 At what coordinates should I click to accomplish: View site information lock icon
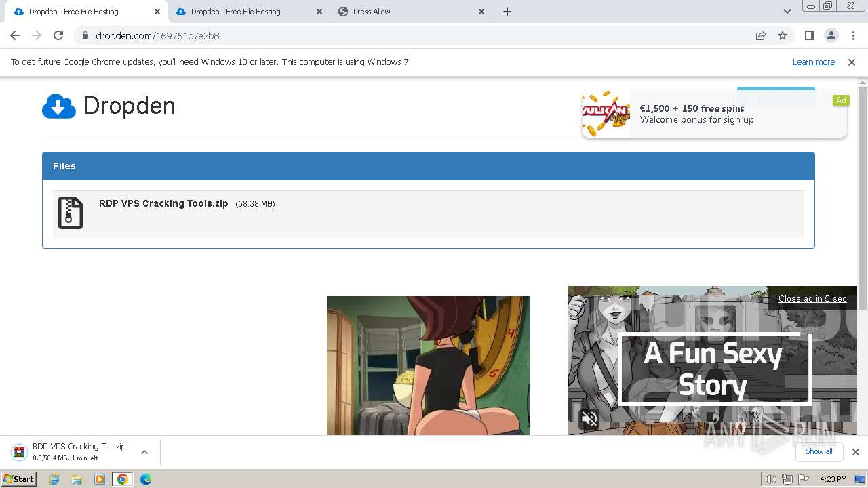tap(85, 35)
